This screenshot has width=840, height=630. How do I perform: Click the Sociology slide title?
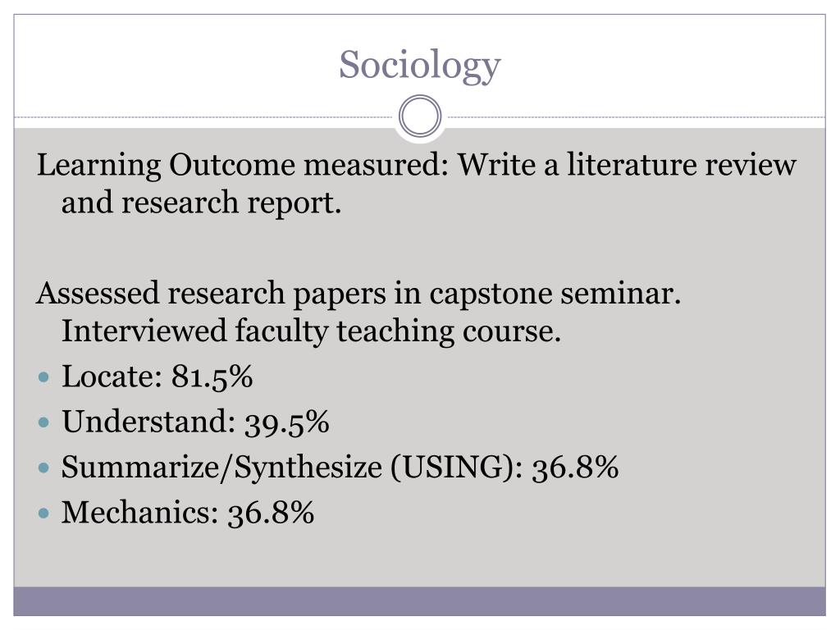[419, 66]
